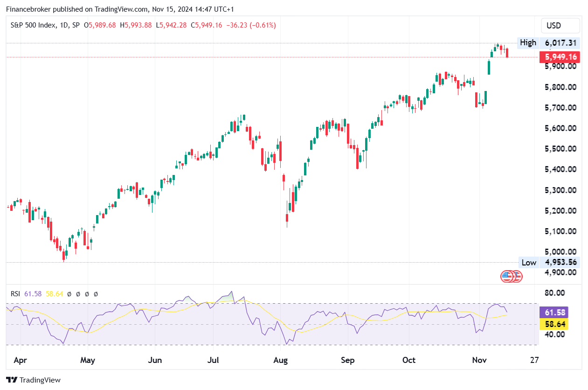This screenshot has height=390, width=588.
Task: Click the High price label 6,017.31
Action: tap(561, 43)
